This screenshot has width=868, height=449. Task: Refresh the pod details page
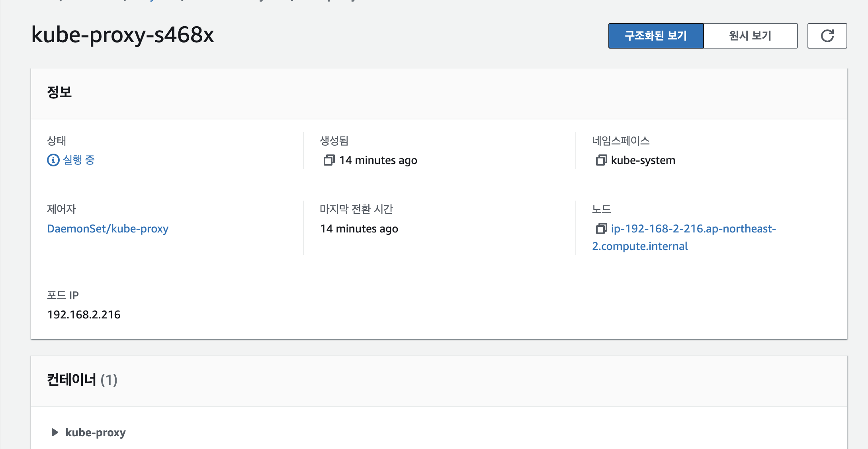[x=827, y=36]
